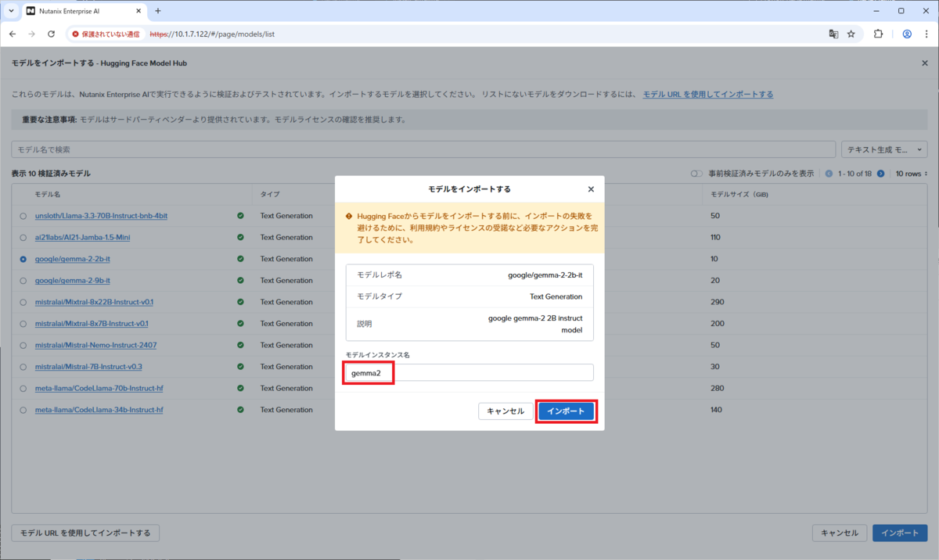Open the Chrome profile avatar icon
The width and height of the screenshot is (939, 560).
click(907, 34)
